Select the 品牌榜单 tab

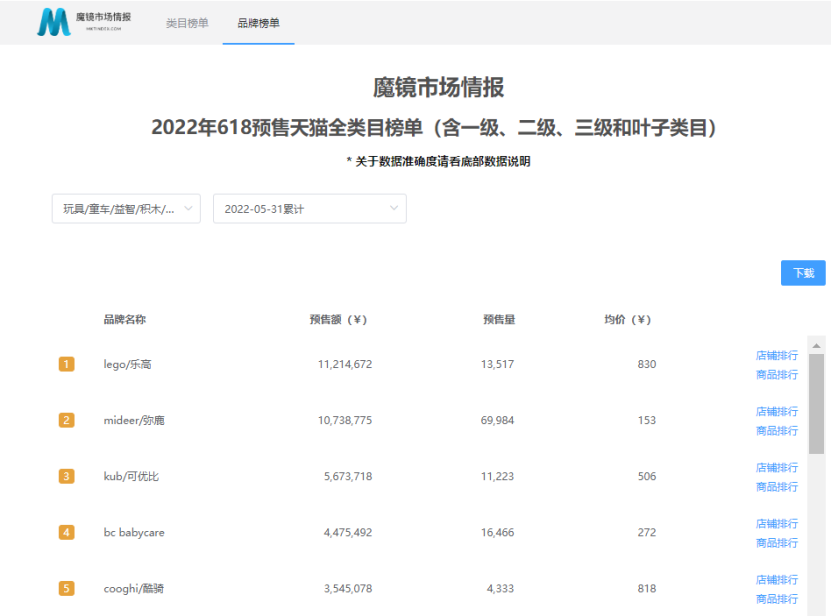(x=258, y=20)
